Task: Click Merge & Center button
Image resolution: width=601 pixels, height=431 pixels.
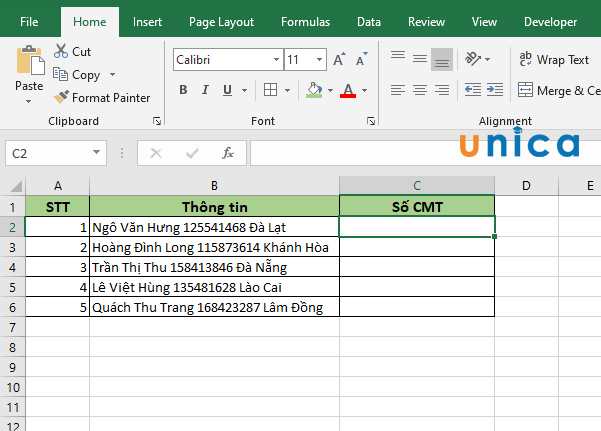Action: pyautogui.click(x=559, y=90)
